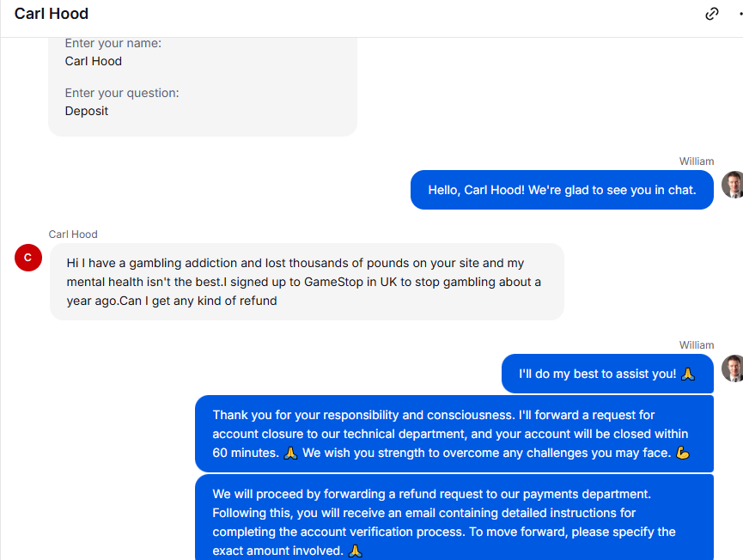Viewport: 743px width, 560px height.
Task: Click the 'Enter your question:' label
Action: pyautogui.click(x=122, y=93)
